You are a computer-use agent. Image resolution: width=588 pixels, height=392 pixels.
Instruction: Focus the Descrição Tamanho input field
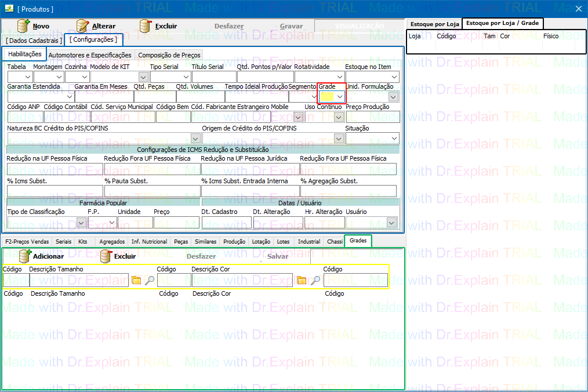point(79,280)
